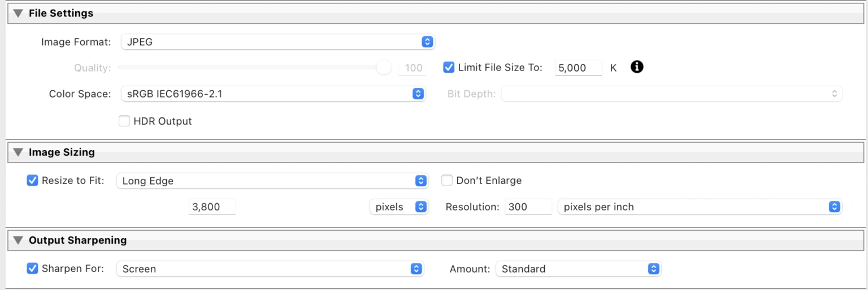
Task: Uncheck Limit File Size To checkbox
Action: tap(449, 68)
